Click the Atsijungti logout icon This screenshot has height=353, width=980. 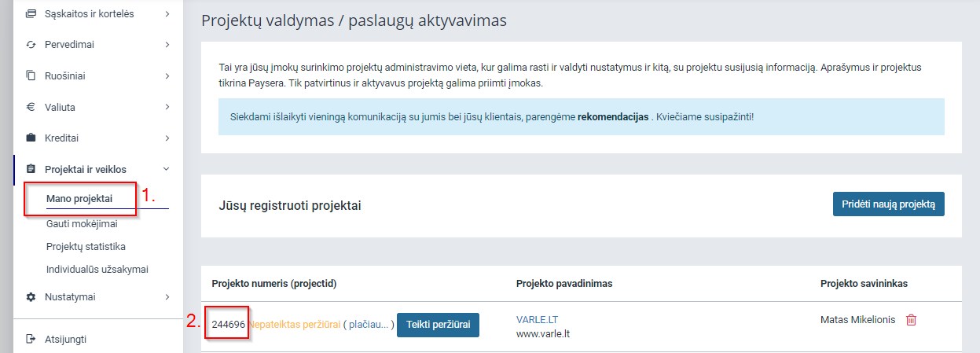point(31,340)
